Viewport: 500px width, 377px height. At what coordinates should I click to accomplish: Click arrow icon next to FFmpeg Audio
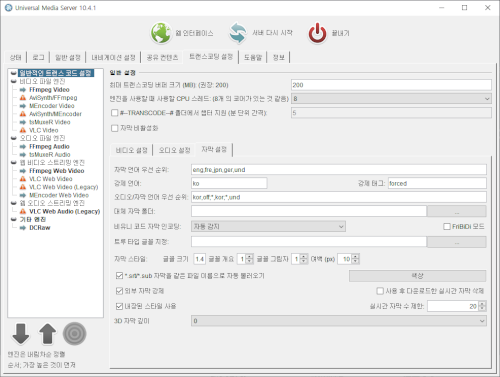click(23, 146)
